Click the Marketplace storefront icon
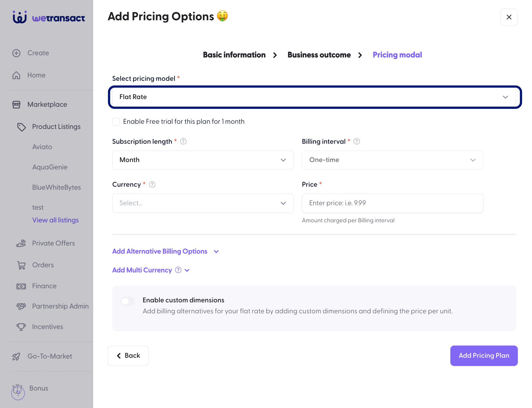532x408 pixels. (x=16, y=104)
